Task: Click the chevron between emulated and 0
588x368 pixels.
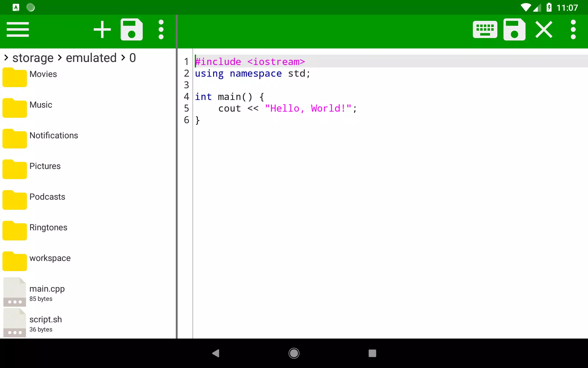Action: pos(123,58)
